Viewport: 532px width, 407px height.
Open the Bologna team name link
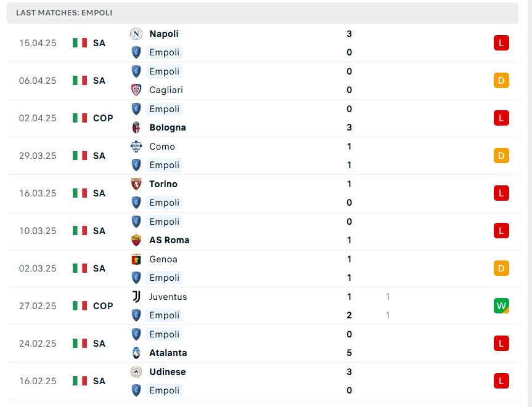pyautogui.click(x=168, y=127)
